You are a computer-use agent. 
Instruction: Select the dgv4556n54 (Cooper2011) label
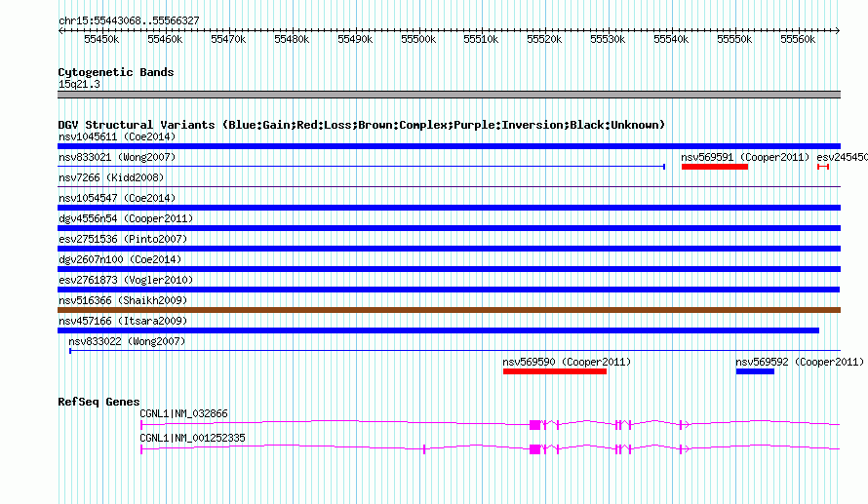pyautogui.click(x=126, y=218)
